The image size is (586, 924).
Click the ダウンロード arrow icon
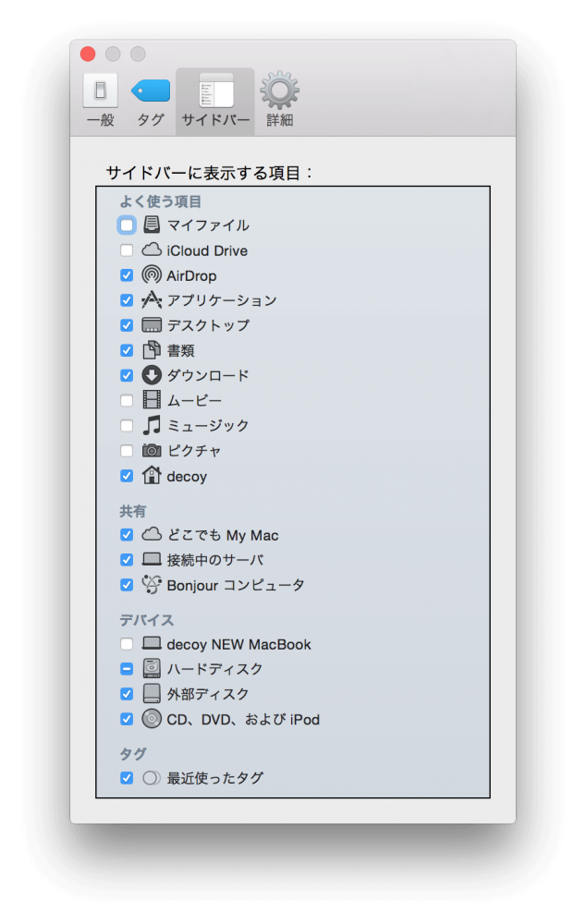(152, 375)
